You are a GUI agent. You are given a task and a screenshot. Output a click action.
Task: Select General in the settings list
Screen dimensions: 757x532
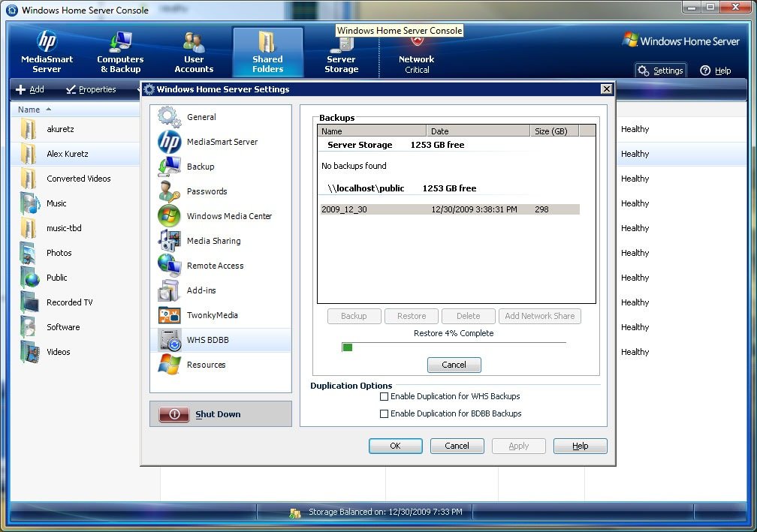coord(221,117)
